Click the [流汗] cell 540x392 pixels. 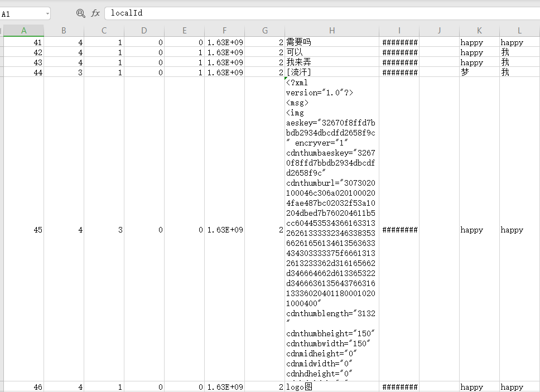tap(332, 72)
